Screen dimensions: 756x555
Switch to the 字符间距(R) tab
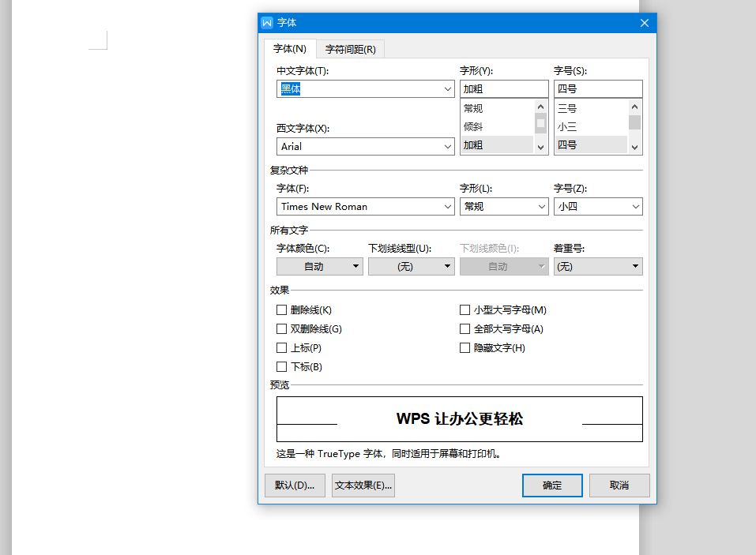pyautogui.click(x=351, y=49)
